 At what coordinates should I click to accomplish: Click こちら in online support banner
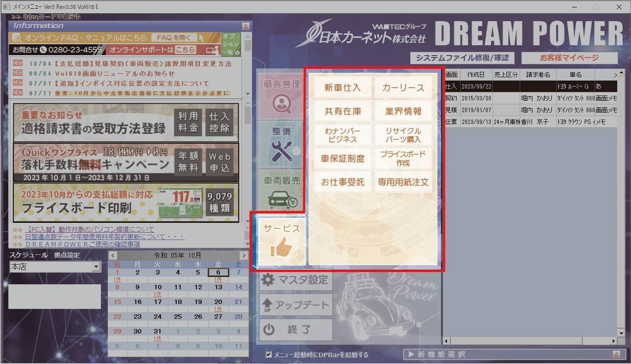185,50
